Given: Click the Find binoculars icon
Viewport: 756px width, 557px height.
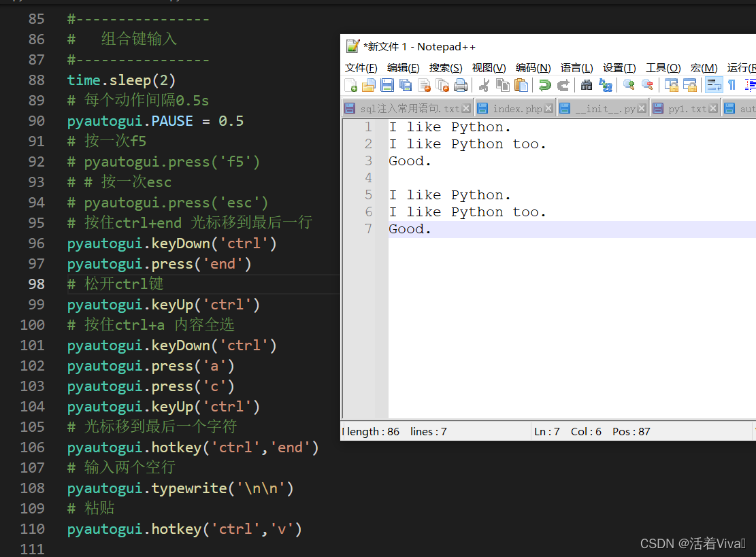Looking at the screenshot, I should click(587, 85).
